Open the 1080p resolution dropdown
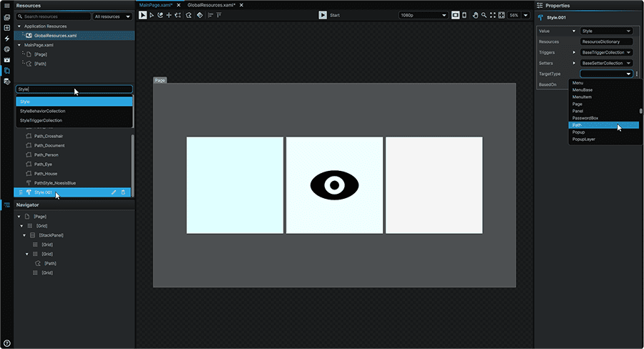 423,15
